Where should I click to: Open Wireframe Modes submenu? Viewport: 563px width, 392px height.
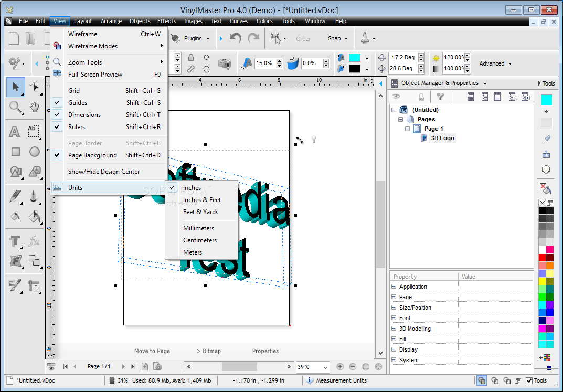[x=109, y=46]
